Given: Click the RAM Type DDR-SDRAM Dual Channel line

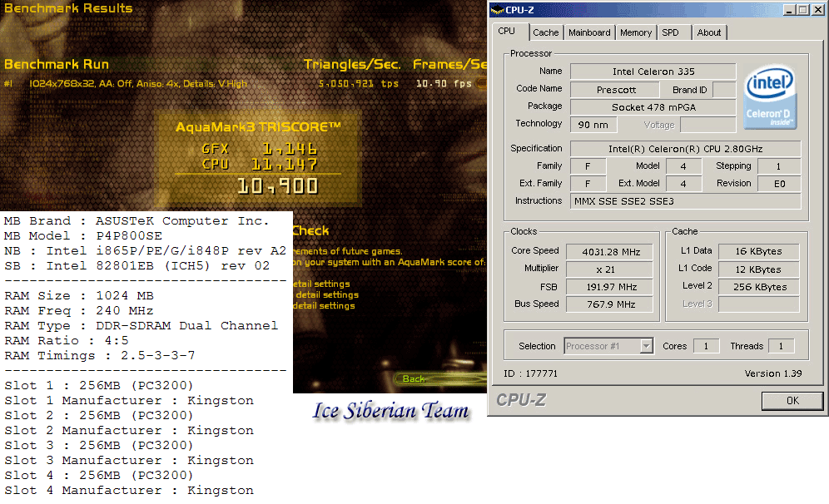Looking at the screenshot, I should tap(141, 325).
